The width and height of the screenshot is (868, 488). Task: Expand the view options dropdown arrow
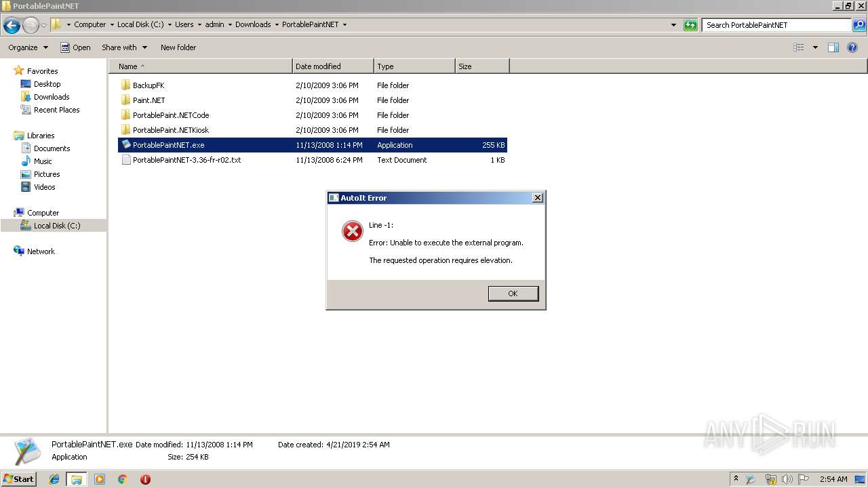point(815,47)
